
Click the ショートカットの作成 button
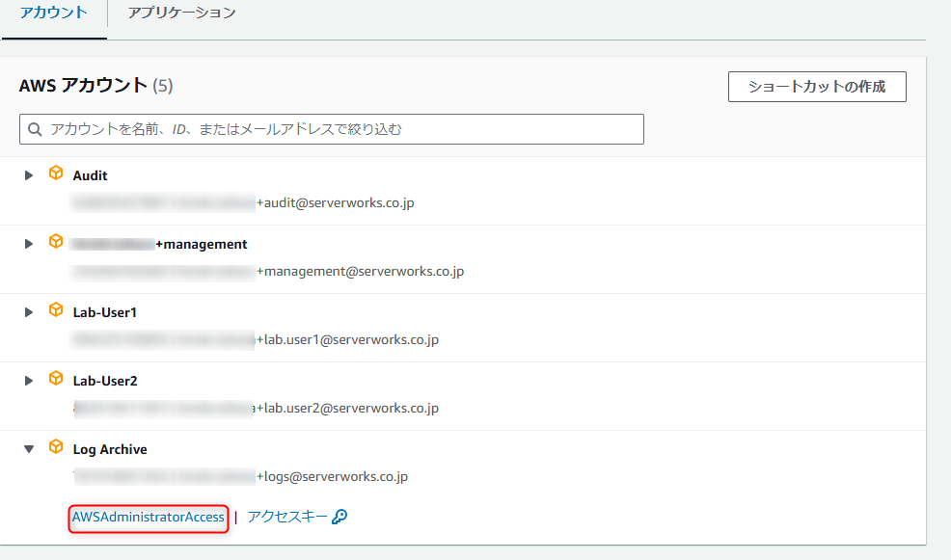click(817, 87)
